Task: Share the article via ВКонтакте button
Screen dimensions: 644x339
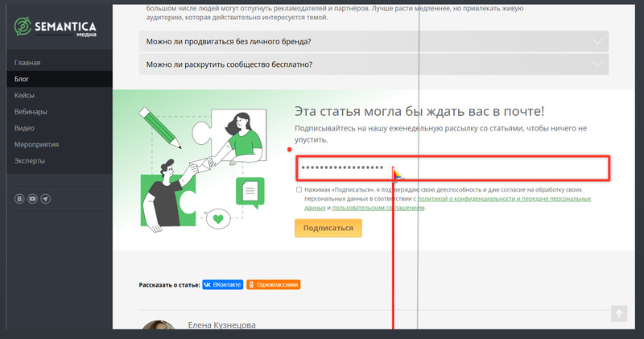Action: (x=223, y=285)
